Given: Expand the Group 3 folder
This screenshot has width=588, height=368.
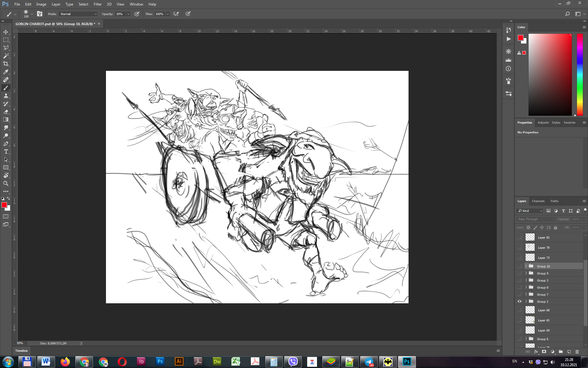Looking at the screenshot, I should [526, 280].
